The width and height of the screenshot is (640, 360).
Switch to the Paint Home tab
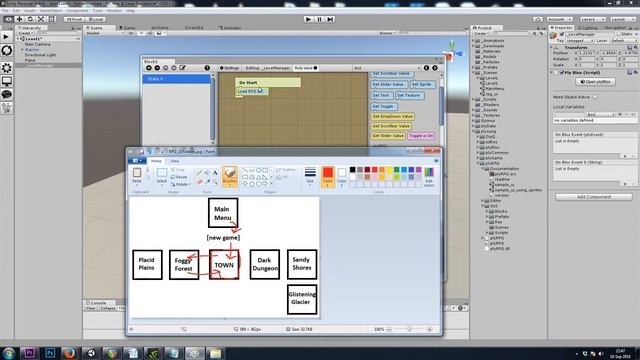(x=156, y=161)
